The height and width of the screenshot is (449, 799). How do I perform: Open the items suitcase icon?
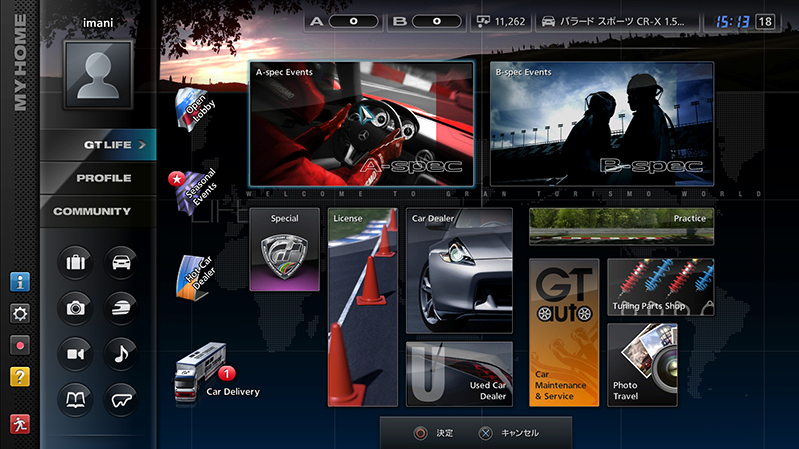point(75,262)
